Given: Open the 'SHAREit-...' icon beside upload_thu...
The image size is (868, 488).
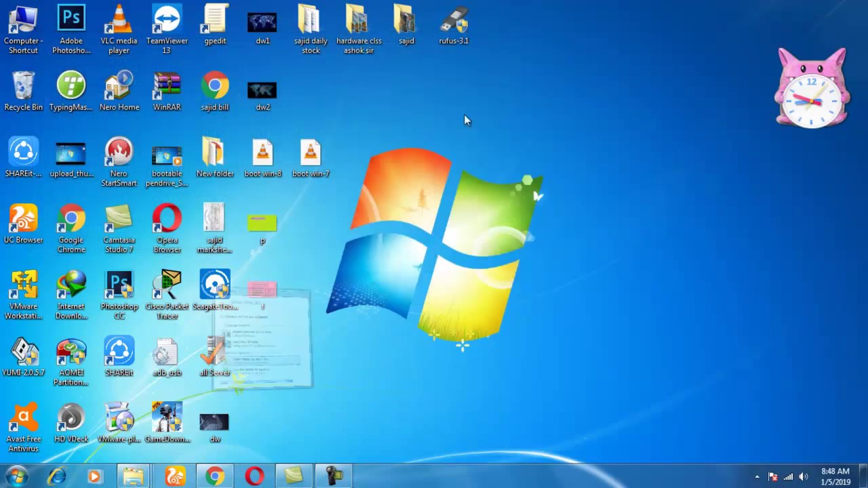Looking at the screenshot, I should [x=23, y=158].
